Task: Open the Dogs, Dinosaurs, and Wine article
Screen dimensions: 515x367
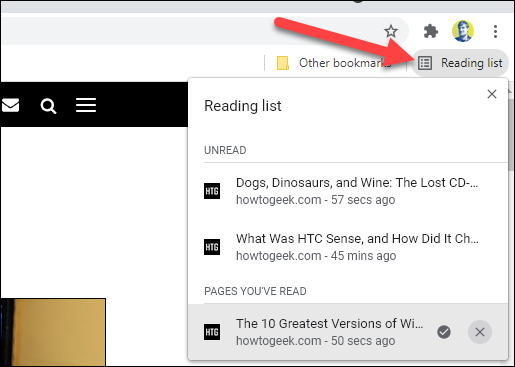Action: 348,191
